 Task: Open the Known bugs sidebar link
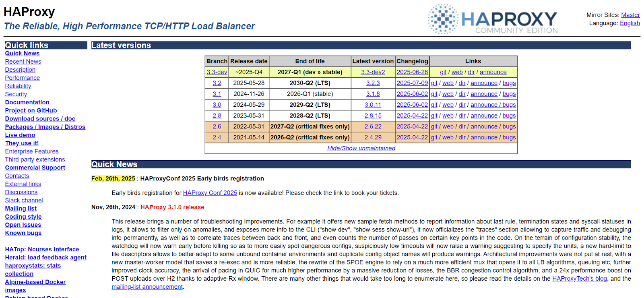23,233
